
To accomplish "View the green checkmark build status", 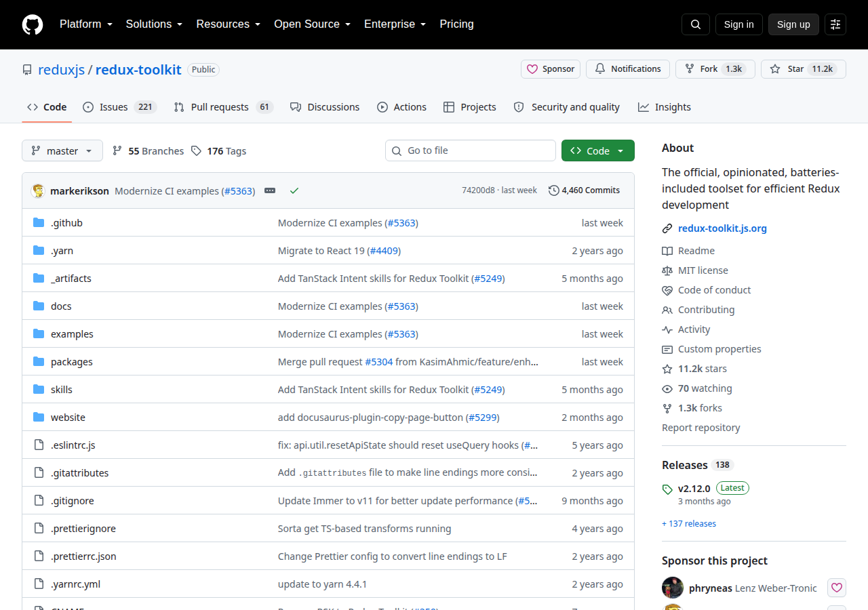I will tap(294, 190).
